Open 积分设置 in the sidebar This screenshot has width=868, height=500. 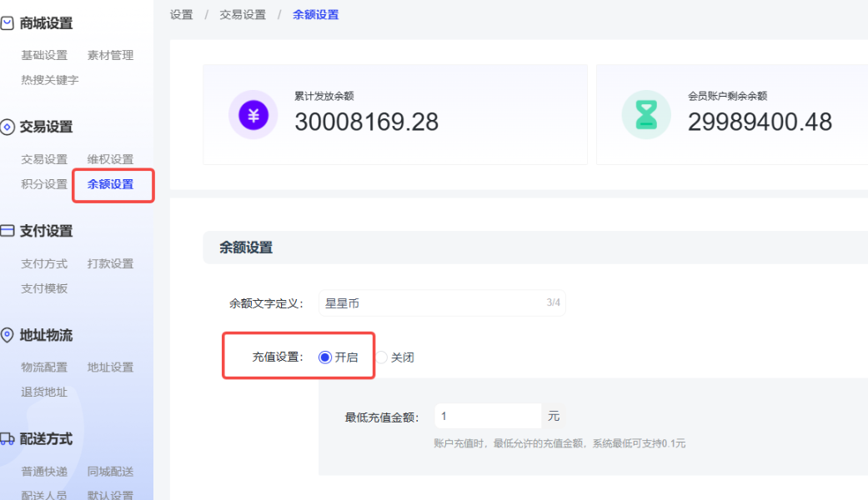(44, 184)
